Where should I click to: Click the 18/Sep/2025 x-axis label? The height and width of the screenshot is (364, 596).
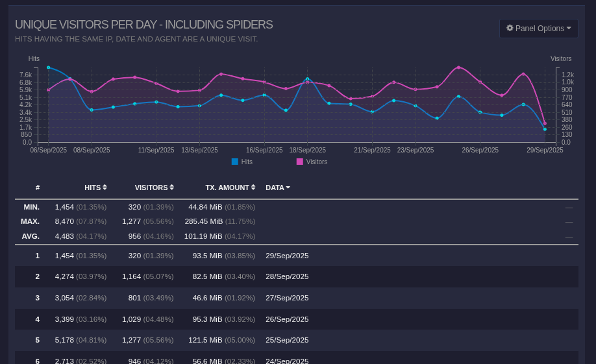pyautogui.click(x=307, y=150)
